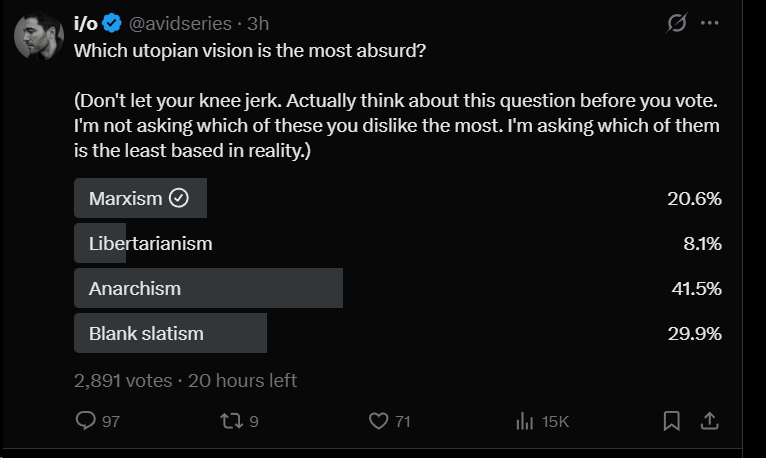The height and width of the screenshot is (458, 766).
Task: Bookmark this poll post
Action: [x=672, y=422]
